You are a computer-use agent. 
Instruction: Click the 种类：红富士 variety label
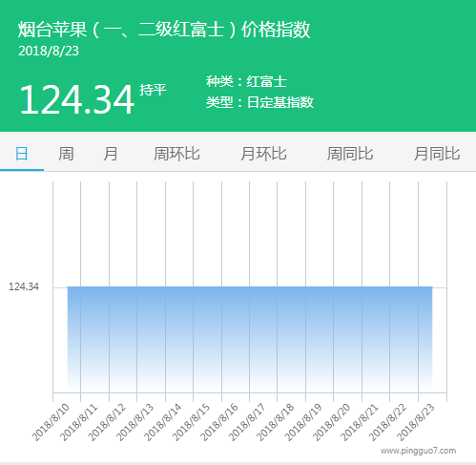(x=246, y=82)
